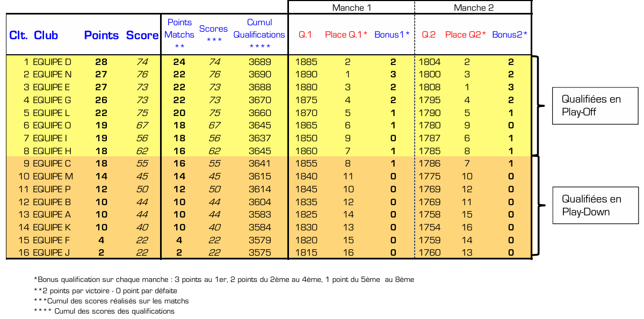
Task: Select cumul qualifications value 3575
Action: tap(260, 253)
